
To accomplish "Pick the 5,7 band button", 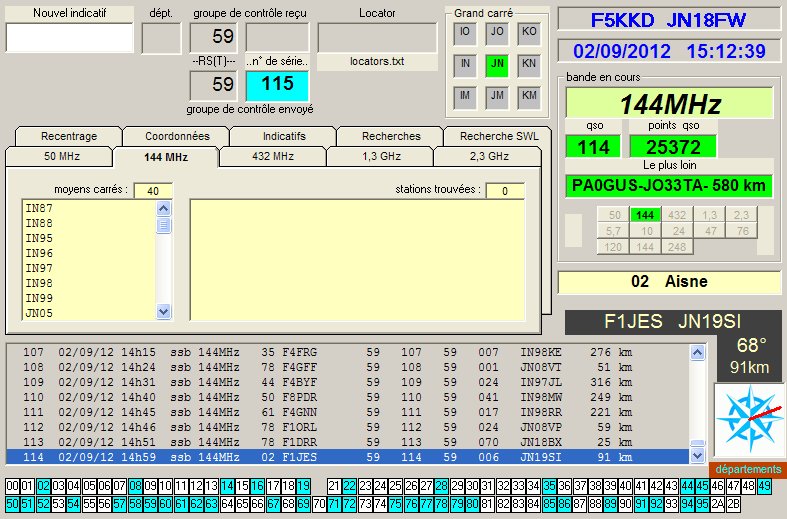I will click(616, 230).
